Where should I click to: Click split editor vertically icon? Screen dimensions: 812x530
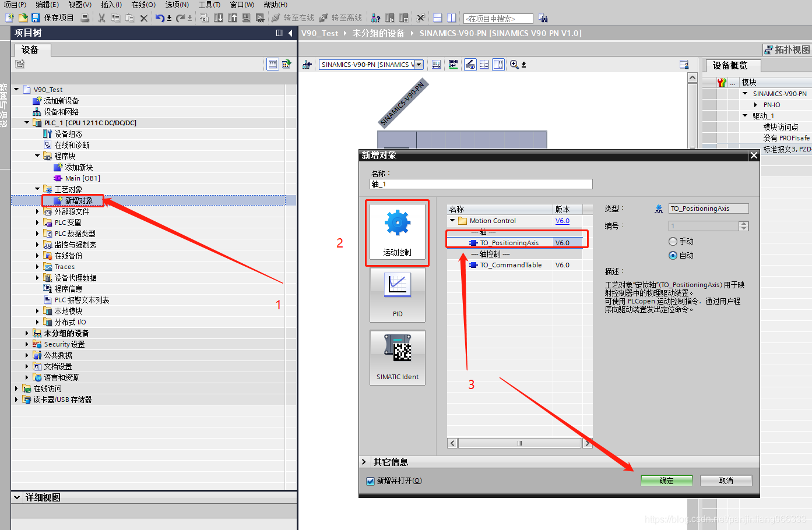[x=451, y=17]
